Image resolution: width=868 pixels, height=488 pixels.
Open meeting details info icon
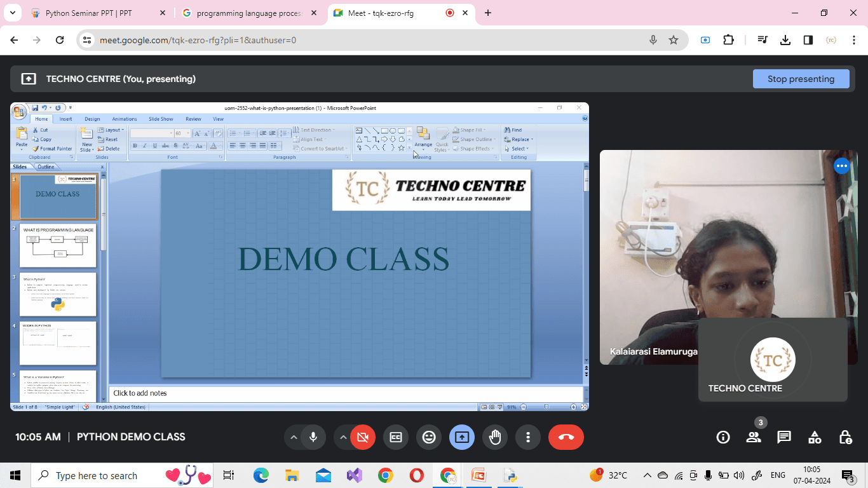point(723,437)
